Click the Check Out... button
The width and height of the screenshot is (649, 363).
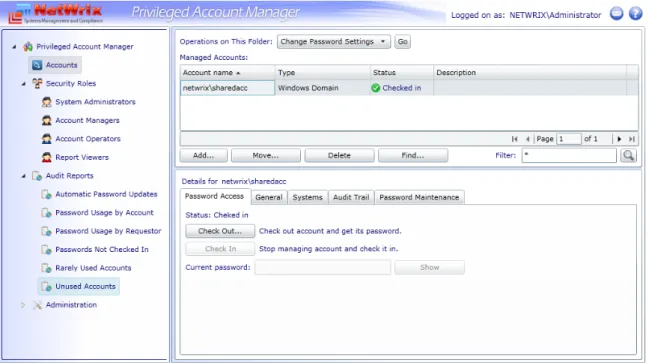click(220, 231)
